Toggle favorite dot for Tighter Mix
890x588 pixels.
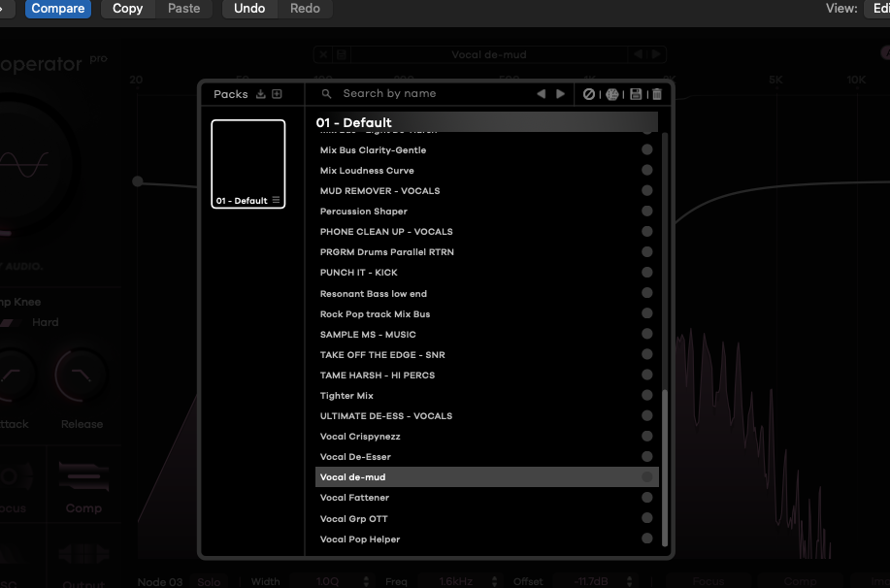647,396
